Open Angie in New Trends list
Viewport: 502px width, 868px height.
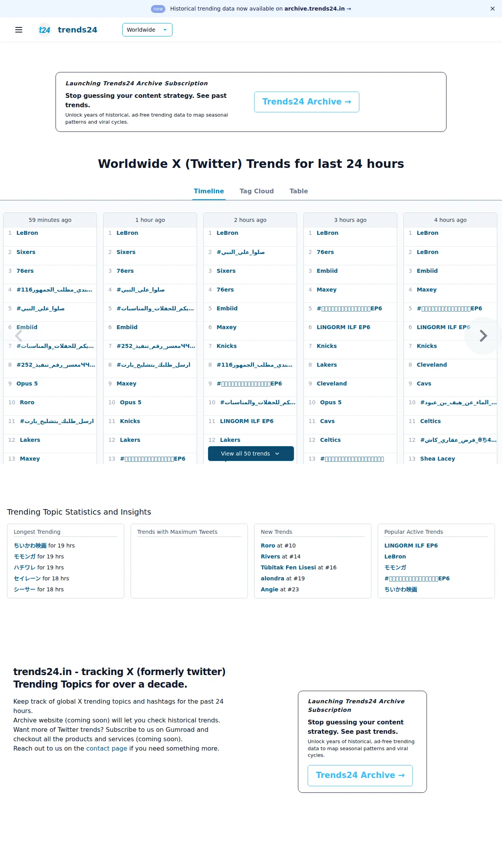tap(270, 589)
